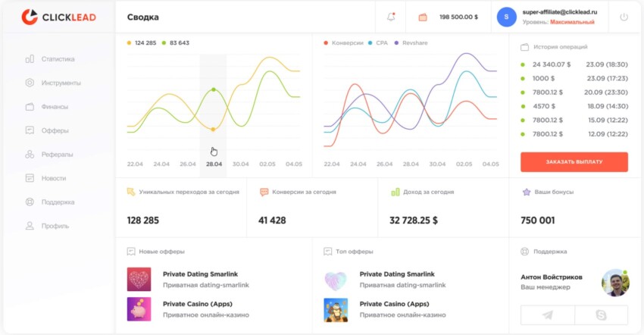Select the 4570 $ operation row
This screenshot has width=644, height=335.
coord(574,106)
